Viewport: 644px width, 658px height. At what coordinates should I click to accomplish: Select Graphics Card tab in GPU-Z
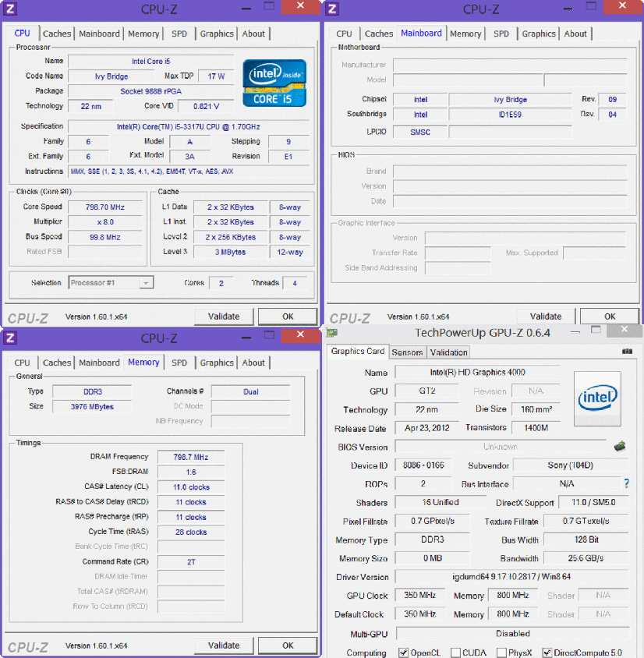358,352
